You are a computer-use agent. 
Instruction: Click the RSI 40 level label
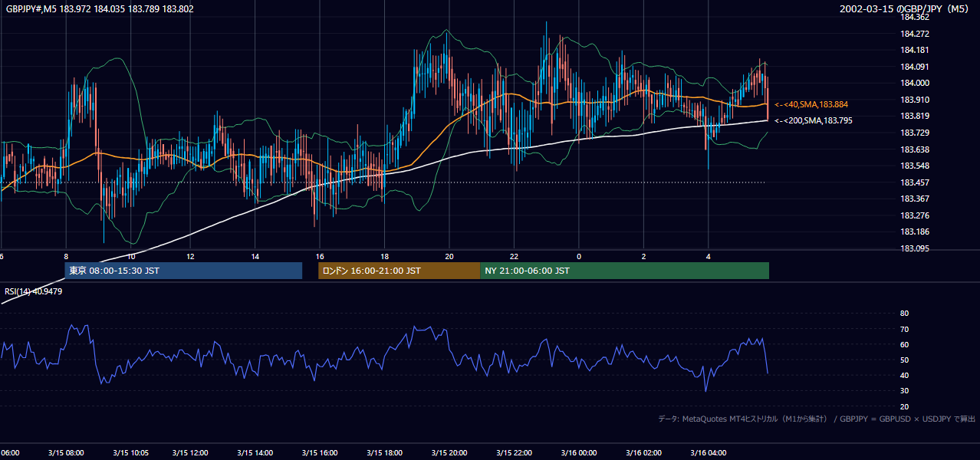[x=904, y=375]
